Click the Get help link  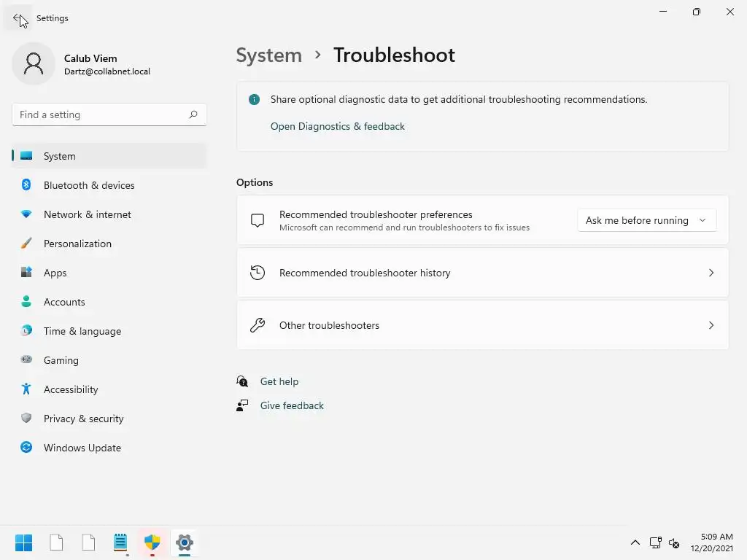coord(279,381)
